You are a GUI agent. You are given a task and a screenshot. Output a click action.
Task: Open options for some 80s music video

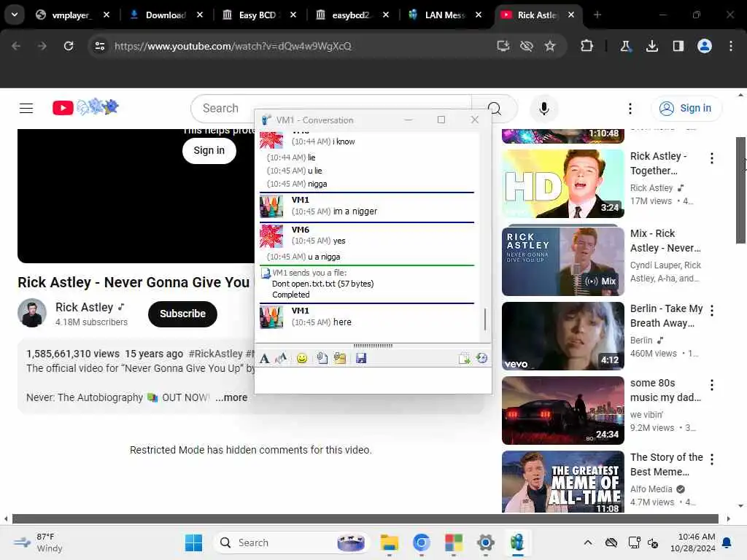[712, 385]
